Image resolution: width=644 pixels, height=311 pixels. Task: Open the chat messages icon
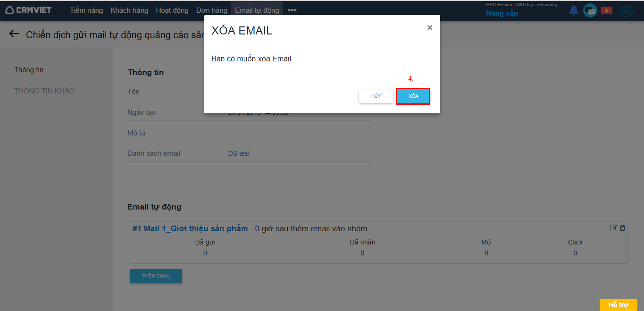point(590,10)
